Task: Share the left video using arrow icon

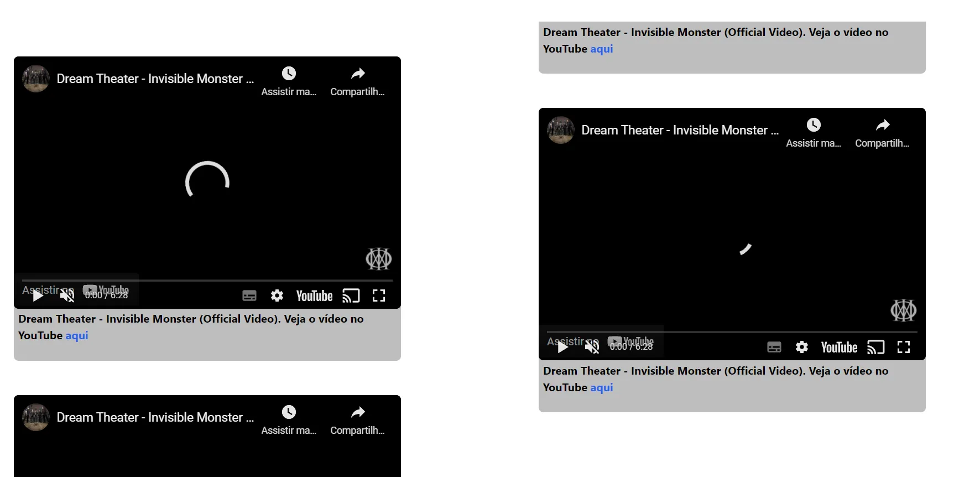Action: pos(358,74)
